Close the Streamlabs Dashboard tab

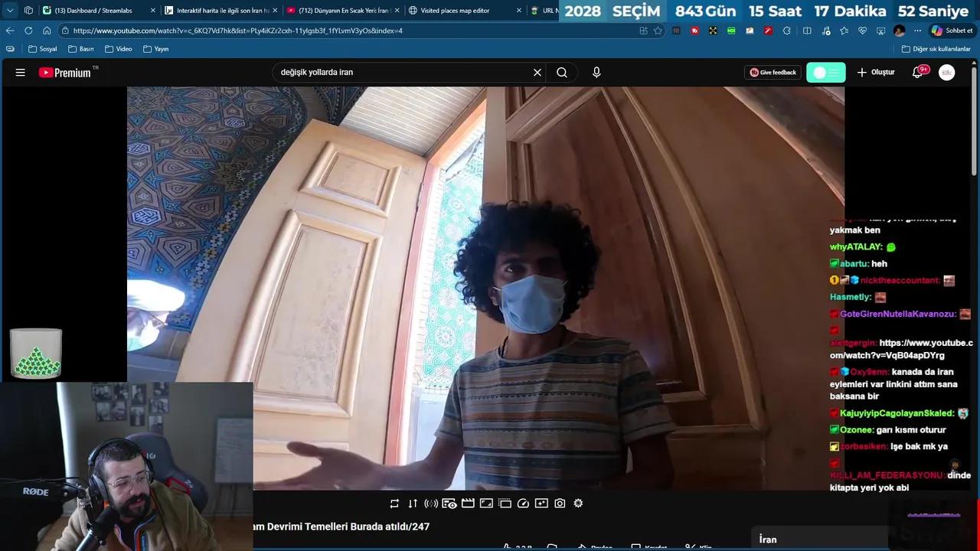(153, 11)
